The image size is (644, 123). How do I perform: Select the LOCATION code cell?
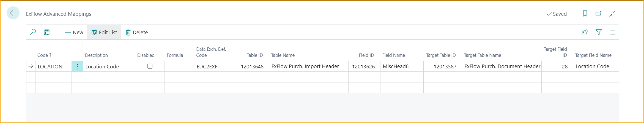50,66
